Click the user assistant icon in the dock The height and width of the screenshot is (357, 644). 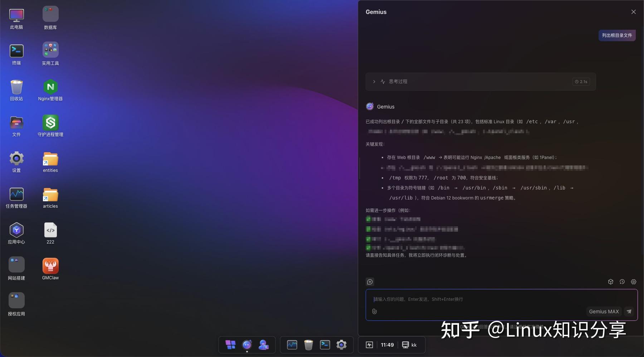(x=264, y=345)
